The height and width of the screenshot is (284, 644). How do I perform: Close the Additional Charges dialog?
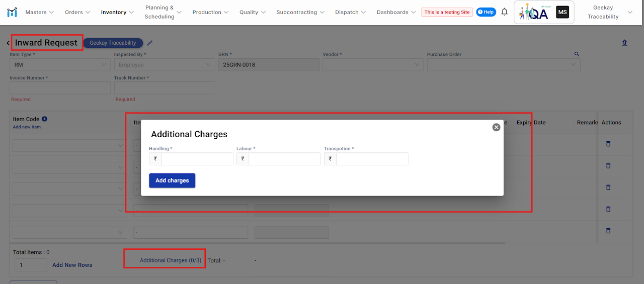[x=496, y=127]
